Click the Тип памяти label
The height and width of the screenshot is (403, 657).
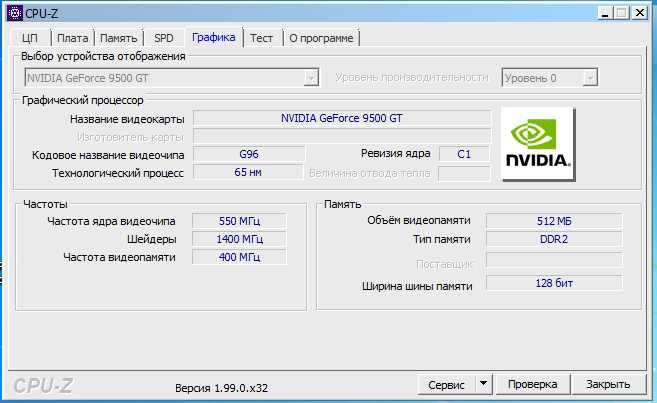(x=442, y=240)
